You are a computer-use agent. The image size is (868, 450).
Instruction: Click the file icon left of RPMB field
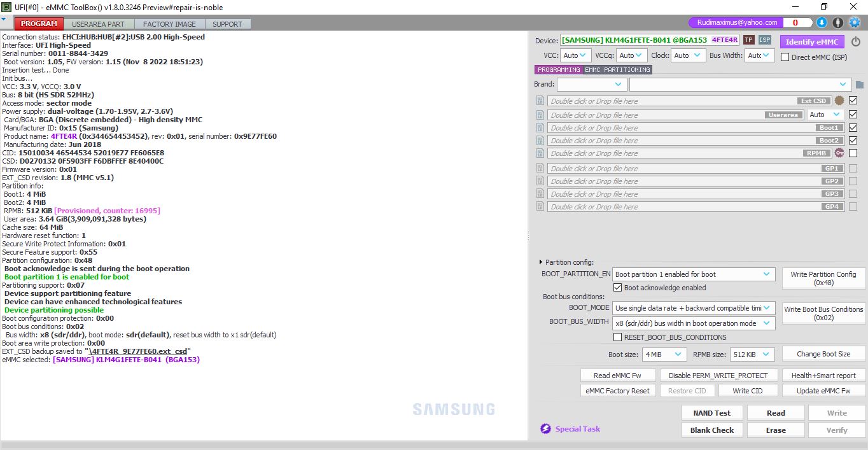pyautogui.click(x=540, y=153)
